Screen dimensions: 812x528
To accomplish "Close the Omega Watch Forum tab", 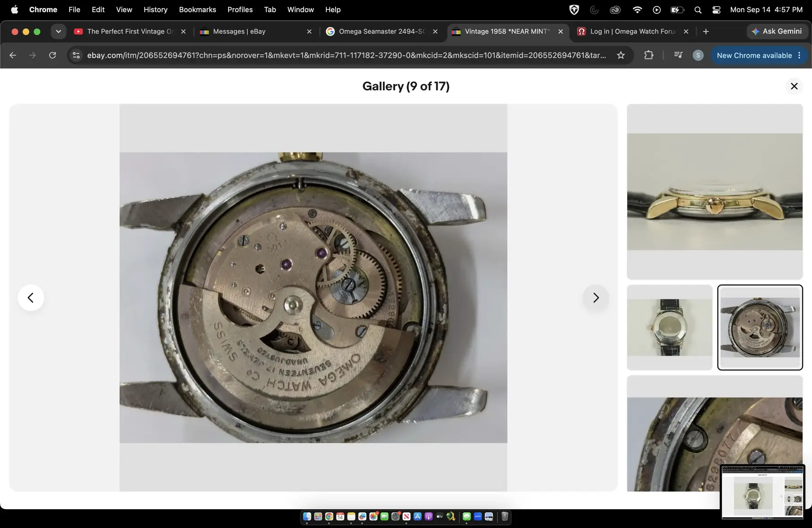I will [685, 31].
